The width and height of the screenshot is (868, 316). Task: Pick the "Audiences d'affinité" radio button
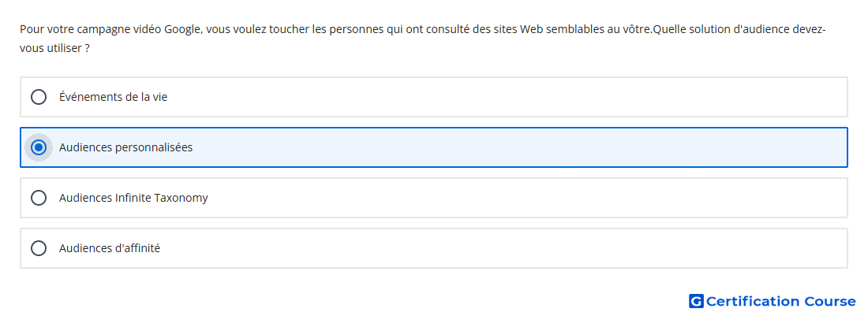pyautogui.click(x=38, y=248)
